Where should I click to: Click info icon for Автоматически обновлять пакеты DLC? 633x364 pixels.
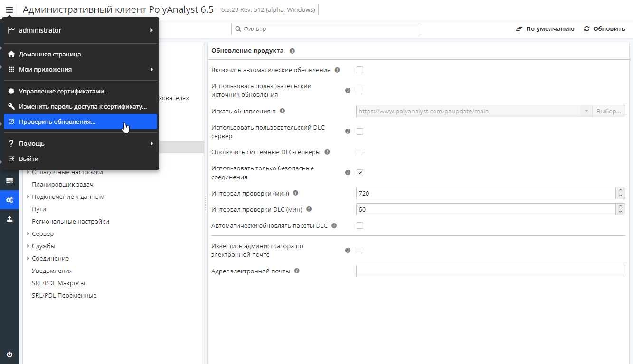[334, 225]
